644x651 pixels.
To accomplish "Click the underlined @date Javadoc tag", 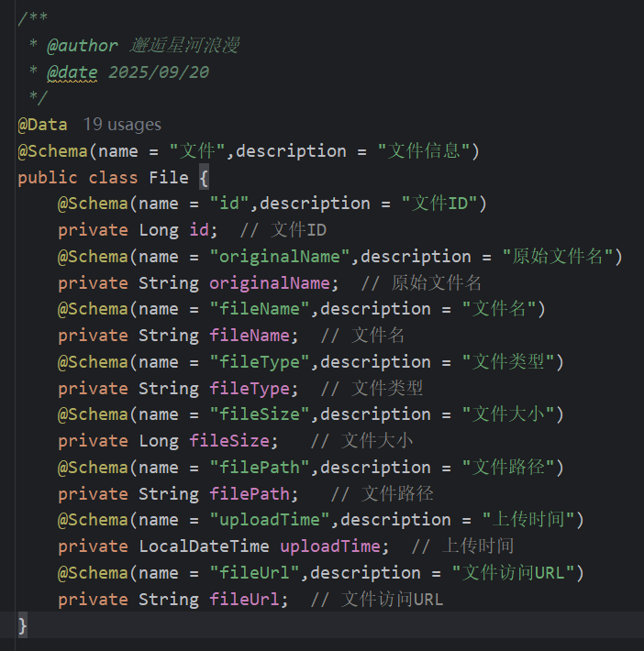I will pyautogui.click(x=72, y=72).
